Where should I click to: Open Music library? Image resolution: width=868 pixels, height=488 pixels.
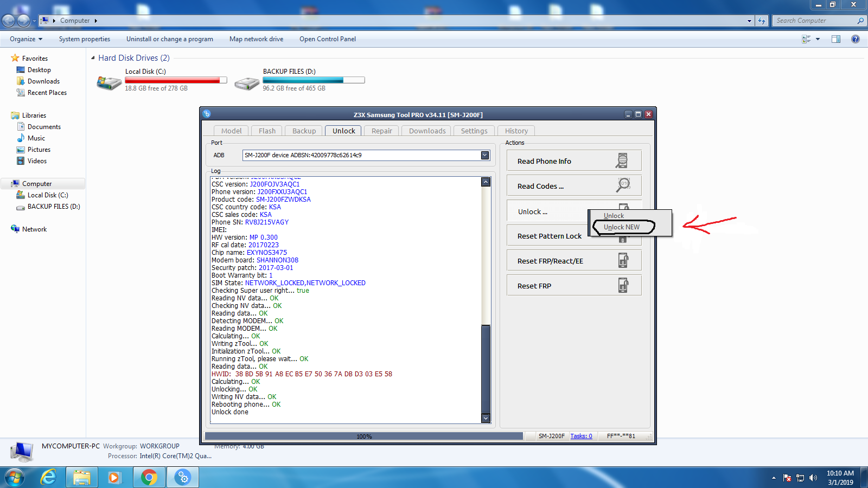36,138
